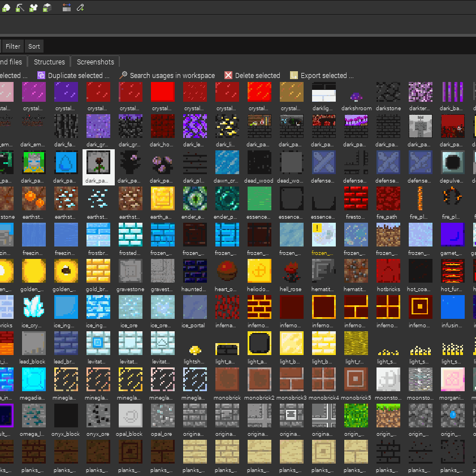Select the ice_portal texture thumbnail
Screen dimensions: 476x476
coord(194,311)
